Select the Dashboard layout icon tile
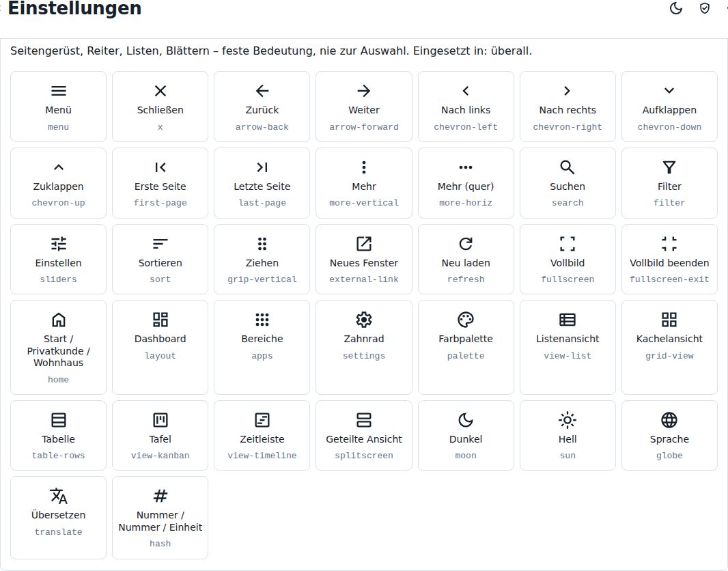The height and width of the screenshot is (571, 728). pyautogui.click(x=160, y=347)
